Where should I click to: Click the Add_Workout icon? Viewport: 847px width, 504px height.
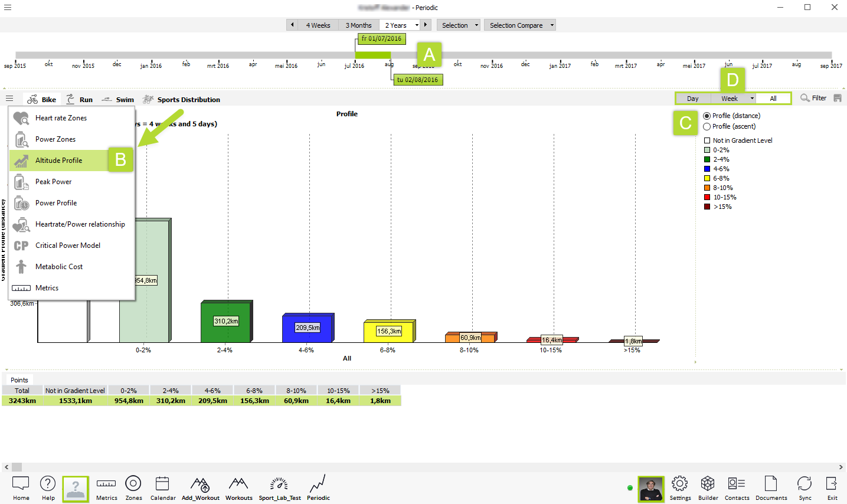200,485
